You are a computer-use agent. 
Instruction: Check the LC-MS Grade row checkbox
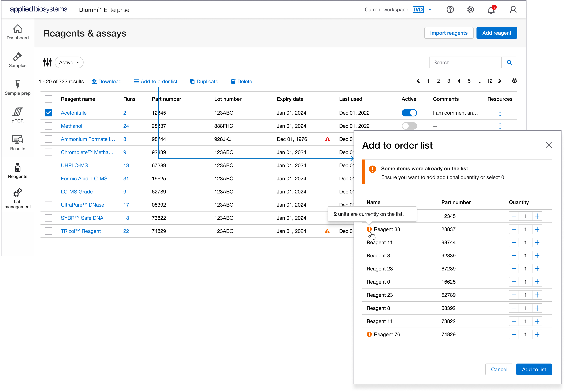click(49, 192)
